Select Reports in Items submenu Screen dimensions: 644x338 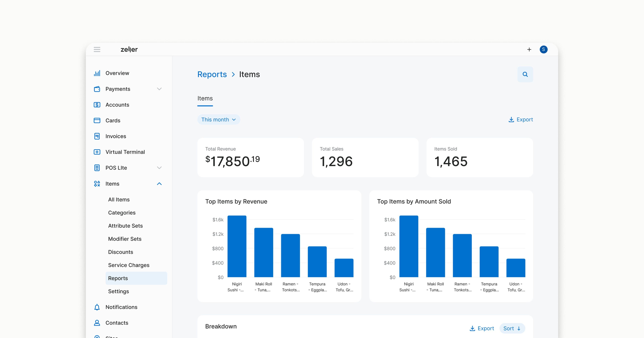pyautogui.click(x=136, y=278)
